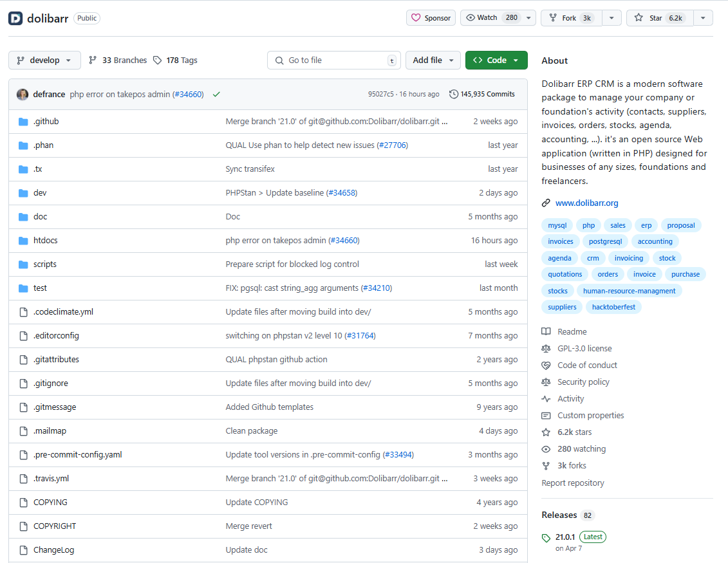The width and height of the screenshot is (728, 563).
Task: Open the htdocs folder
Action: 46,241
